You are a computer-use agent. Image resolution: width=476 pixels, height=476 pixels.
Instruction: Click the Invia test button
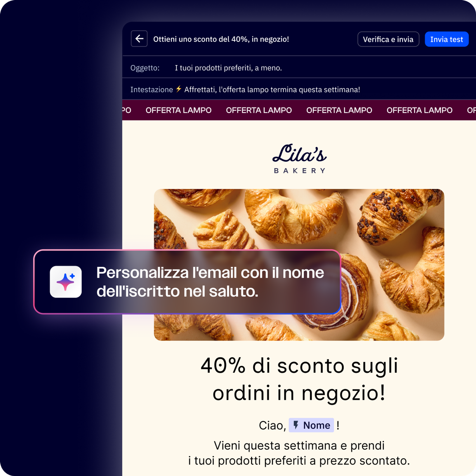(447, 39)
